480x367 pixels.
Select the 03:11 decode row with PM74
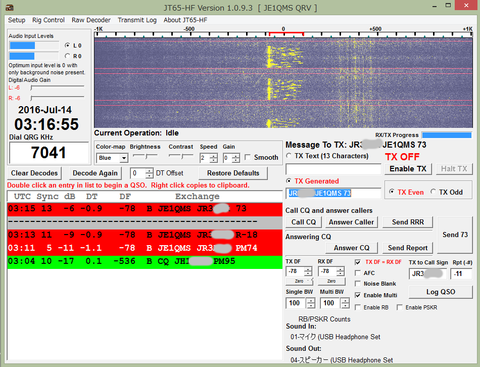(x=145, y=248)
